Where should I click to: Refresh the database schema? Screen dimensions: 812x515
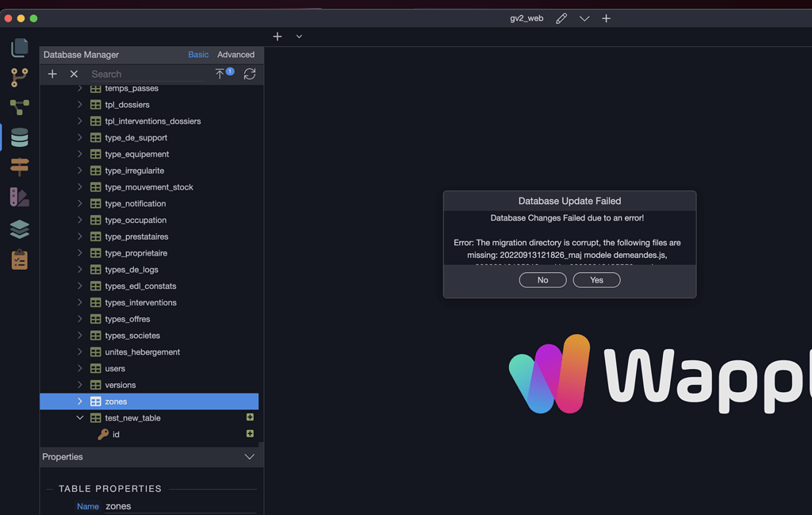point(250,74)
